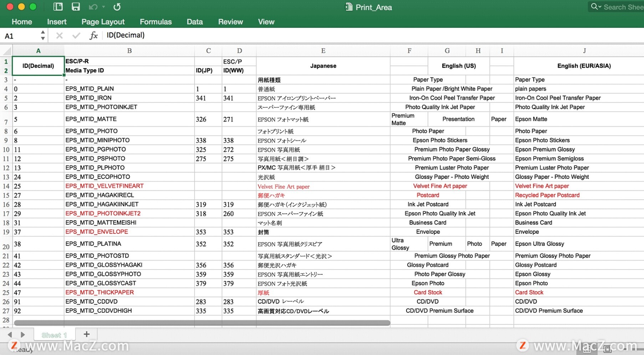Toggle the sidebar layout icon in title bar

coord(58,7)
